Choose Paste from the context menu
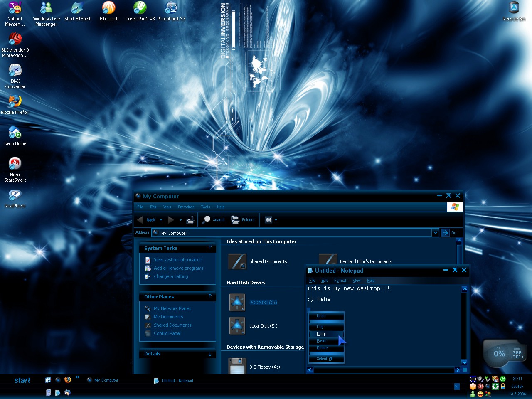 (327, 341)
